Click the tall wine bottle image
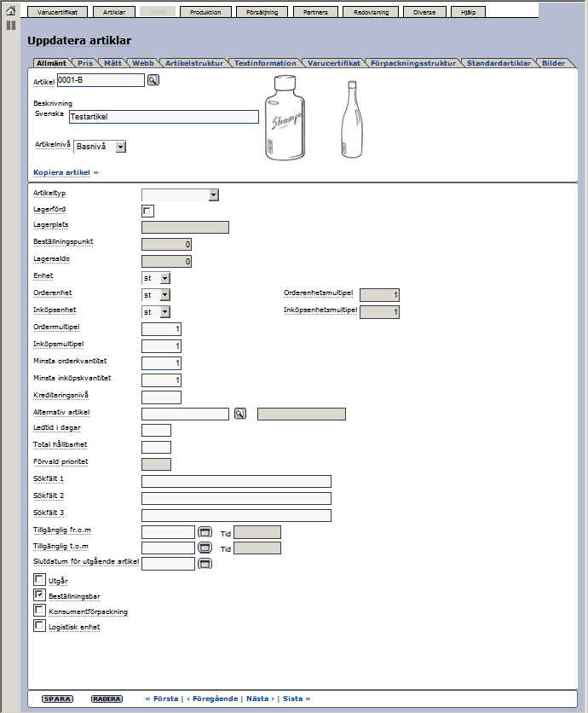The width and height of the screenshot is (588, 713). [352, 119]
